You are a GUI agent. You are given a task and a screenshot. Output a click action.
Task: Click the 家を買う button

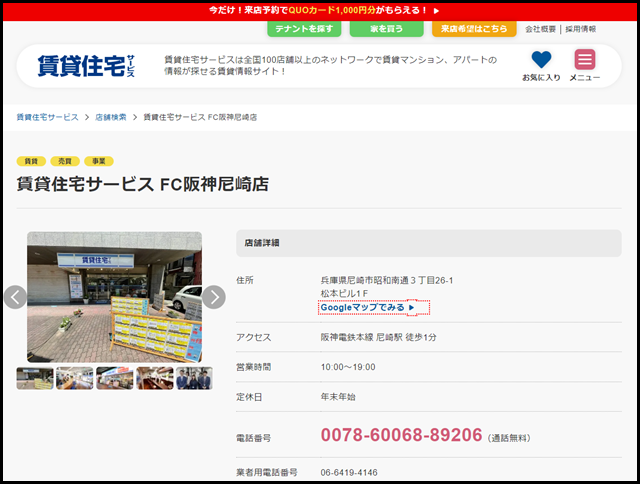pyautogui.click(x=387, y=29)
